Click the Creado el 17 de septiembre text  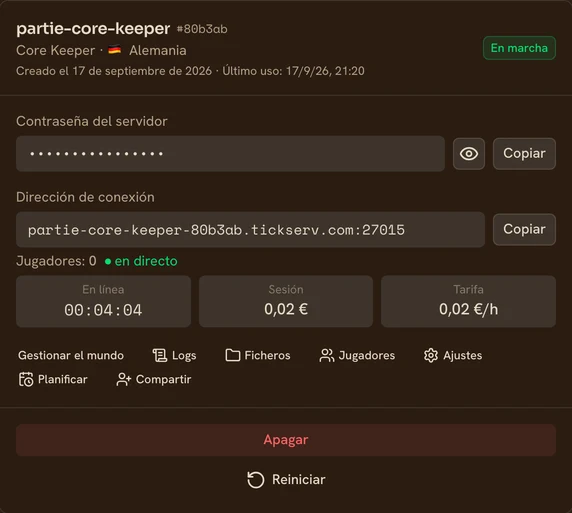(x=114, y=71)
